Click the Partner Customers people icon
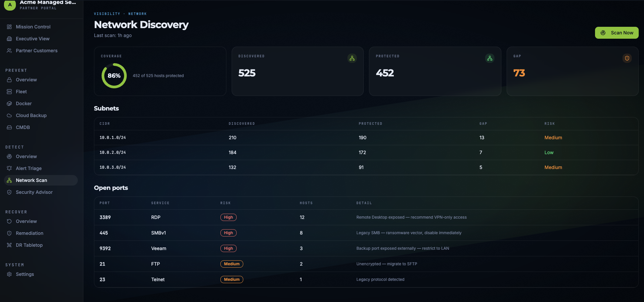Image resolution: width=644 pixels, height=302 pixels. click(9, 51)
